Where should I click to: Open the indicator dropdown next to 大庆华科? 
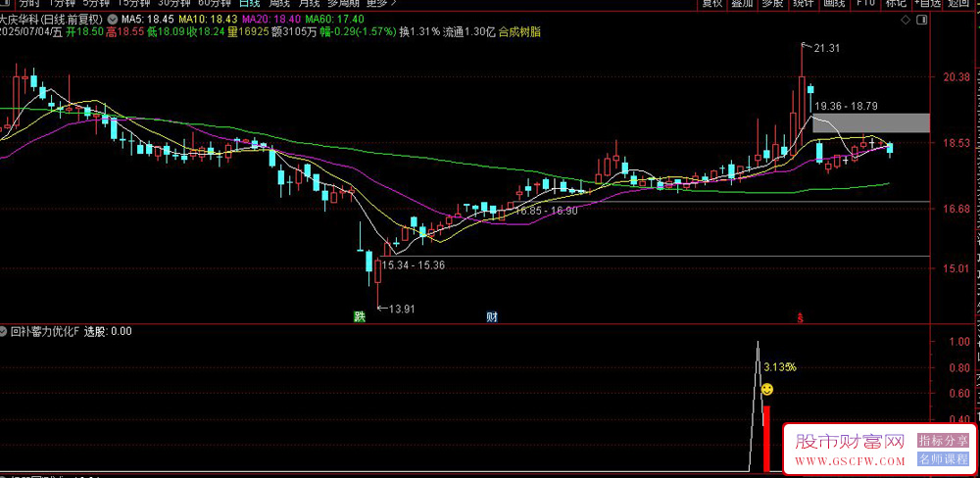coord(112,19)
